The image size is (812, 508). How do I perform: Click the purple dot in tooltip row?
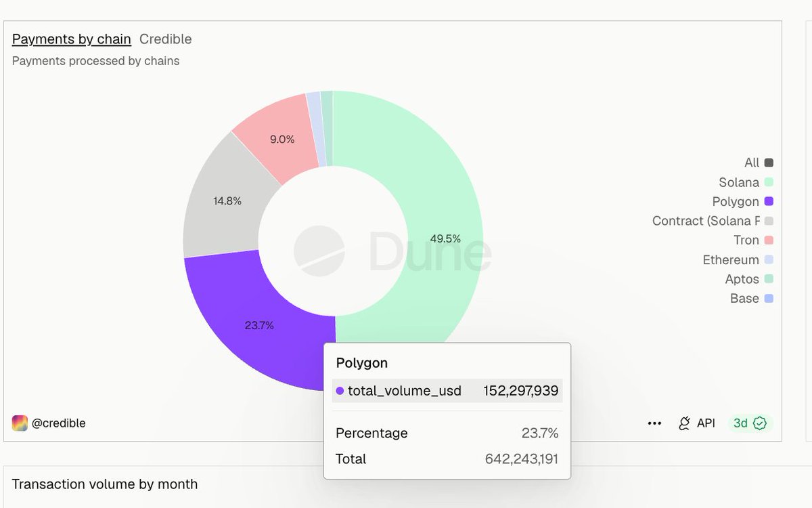(x=340, y=391)
